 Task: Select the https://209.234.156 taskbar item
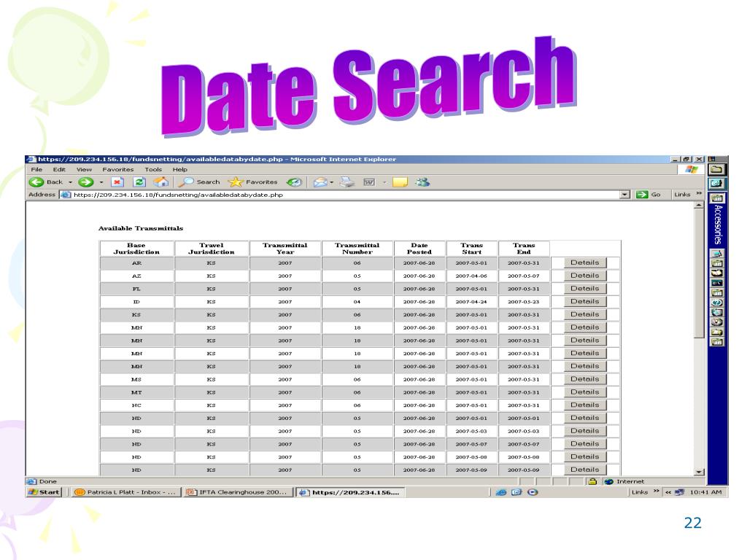(x=351, y=492)
